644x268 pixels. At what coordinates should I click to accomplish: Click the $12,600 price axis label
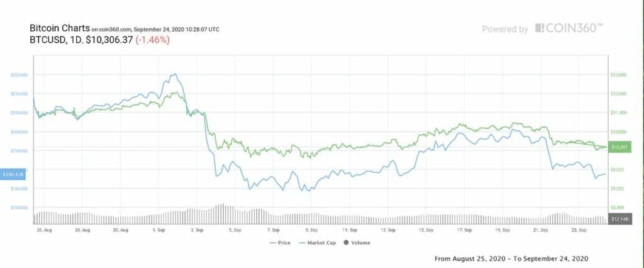[x=619, y=75]
